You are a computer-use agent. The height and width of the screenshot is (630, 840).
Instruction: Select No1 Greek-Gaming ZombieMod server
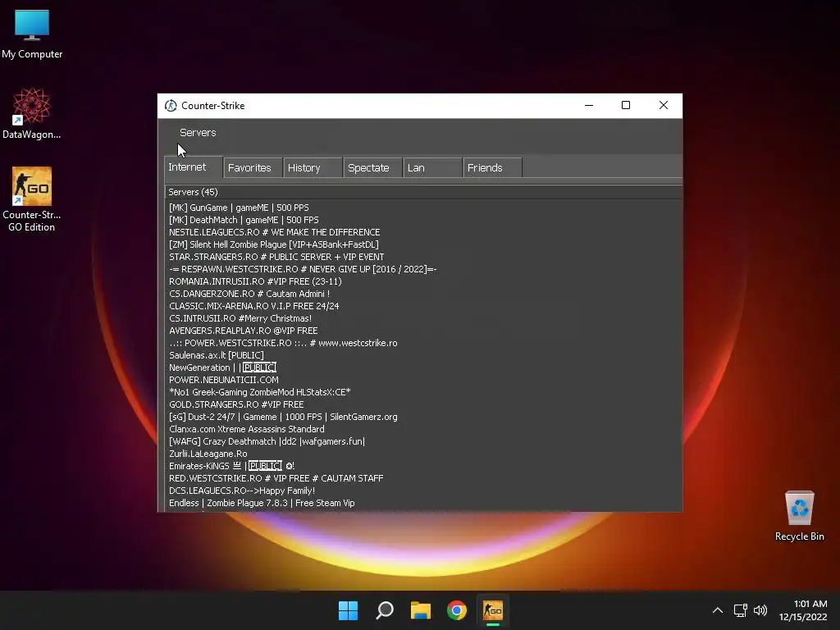[x=423, y=393]
